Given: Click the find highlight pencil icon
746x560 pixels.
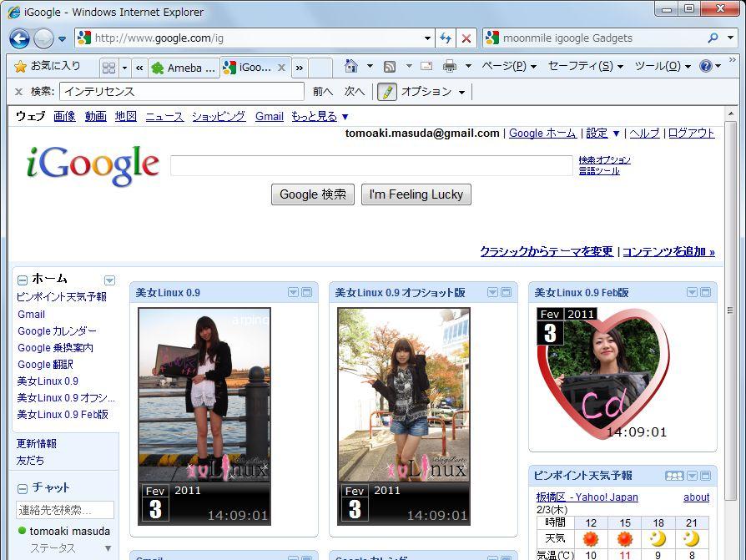Looking at the screenshot, I should tap(386, 92).
